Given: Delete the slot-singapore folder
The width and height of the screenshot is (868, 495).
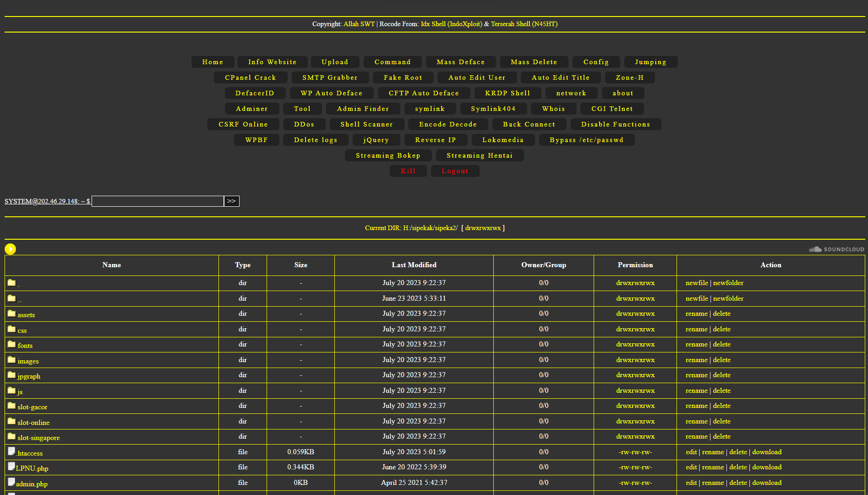Looking at the screenshot, I should point(721,436).
